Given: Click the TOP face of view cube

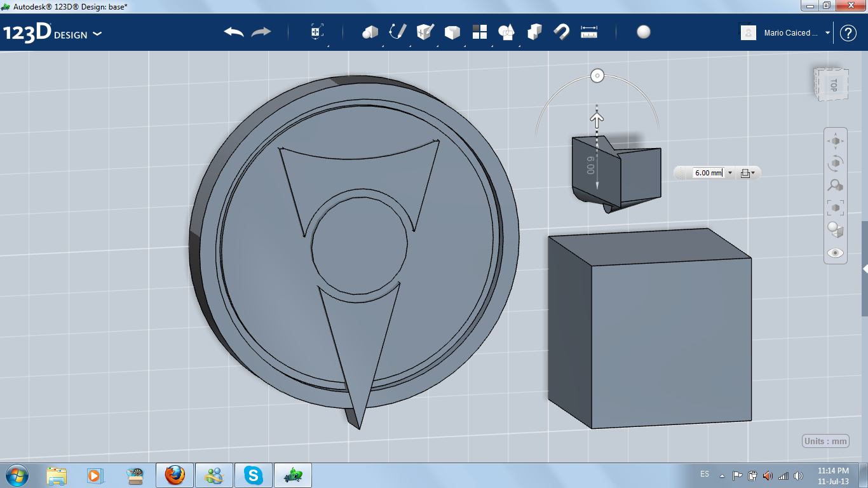Looking at the screenshot, I should coord(832,84).
